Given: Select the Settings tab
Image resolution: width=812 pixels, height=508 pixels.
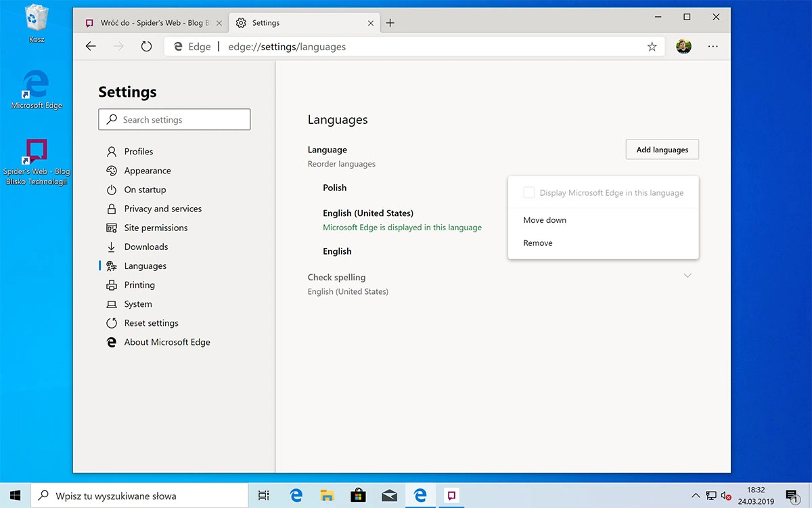Looking at the screenshot, I should point(304,23).
